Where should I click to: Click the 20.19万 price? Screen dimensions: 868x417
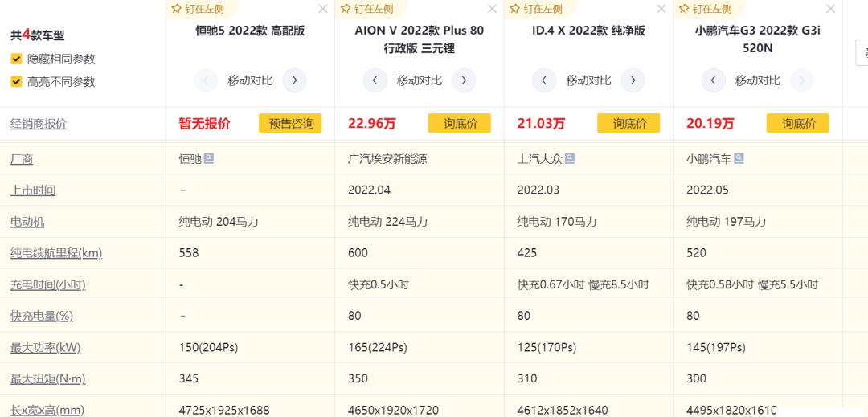coord(710,123)
